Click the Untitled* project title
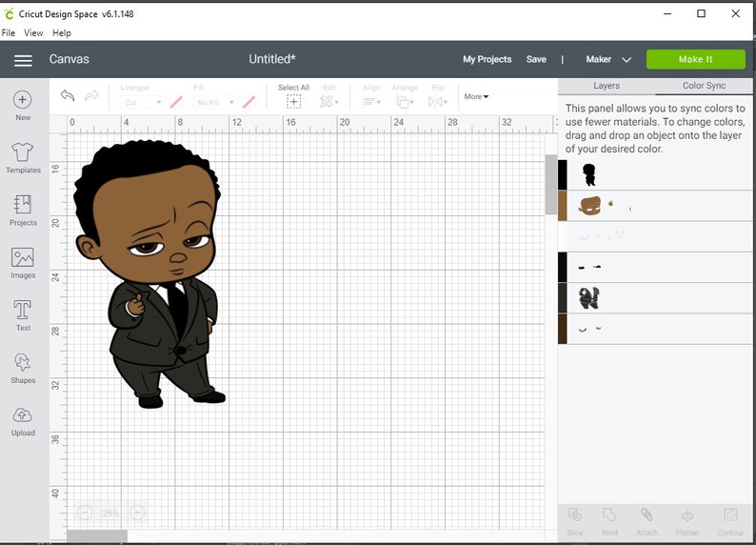Screen dimensions: 756x545 (x=272, y=59)
